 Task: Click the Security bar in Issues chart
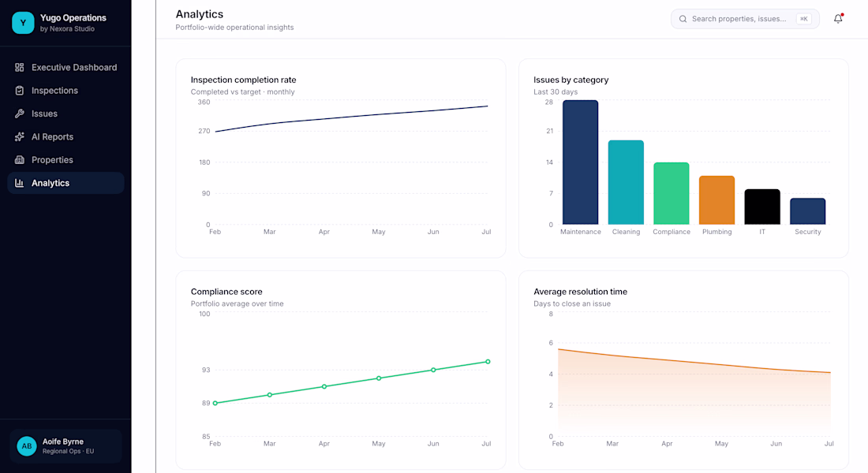tap(808, 211)
